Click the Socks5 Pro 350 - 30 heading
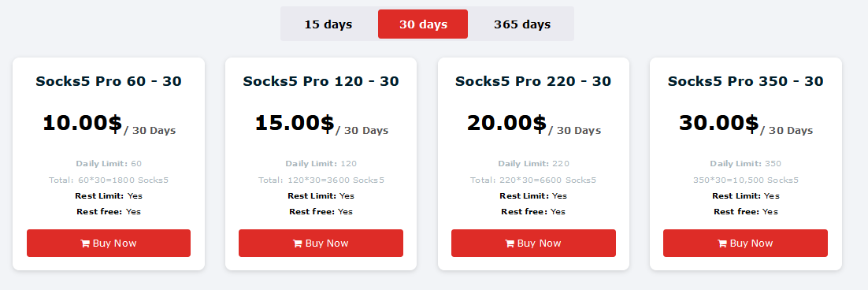The height and width of the screenshot is (290, 868). pos(745,81)
